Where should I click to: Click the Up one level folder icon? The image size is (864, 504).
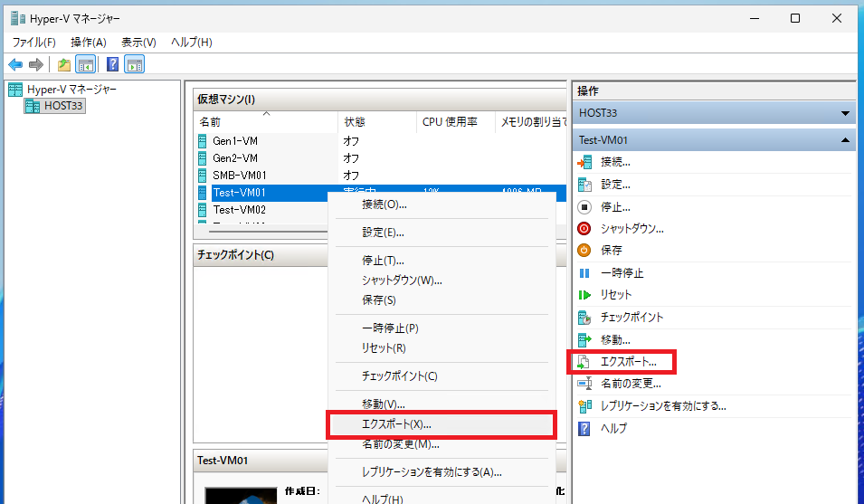[x=64, y=65]
